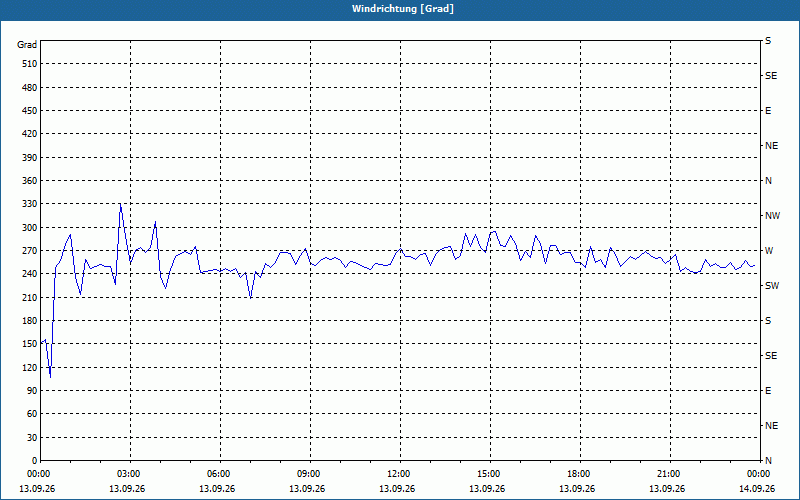Screen dimensions: 800x500
Task: Select the 480 y-axis tick label
Action: click(x=30, y=88)
